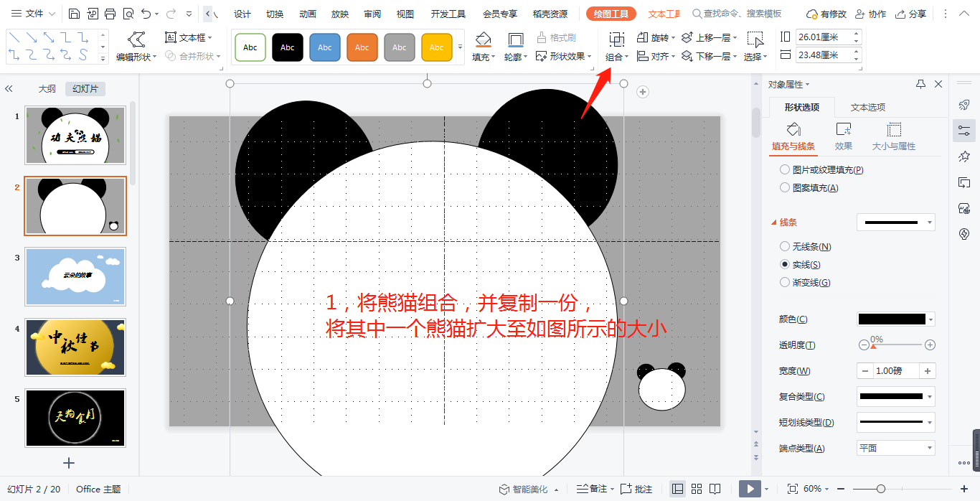Image resolution: width=980 pixels, height=501 pixels.
Task: Send shape backward with 下移一层
Action: [x=708, y=56]
